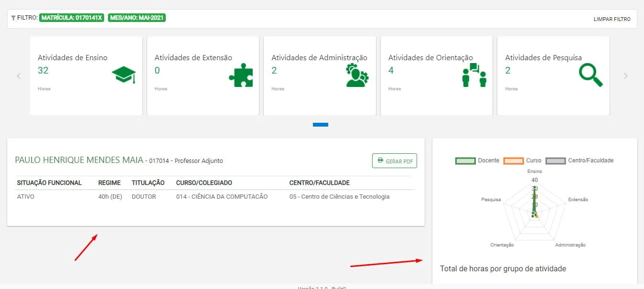The image size is (644, 289).
Task: Click the Regime column header
Action: coord(109,183)
